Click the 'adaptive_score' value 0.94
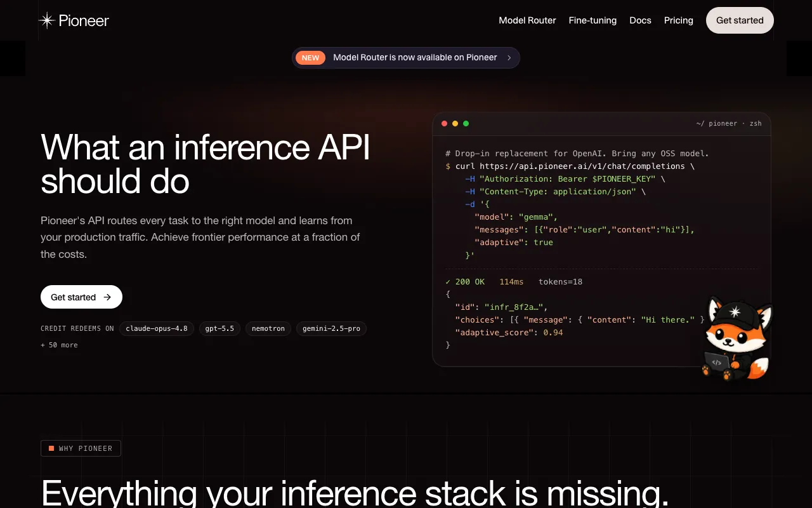 553,332
